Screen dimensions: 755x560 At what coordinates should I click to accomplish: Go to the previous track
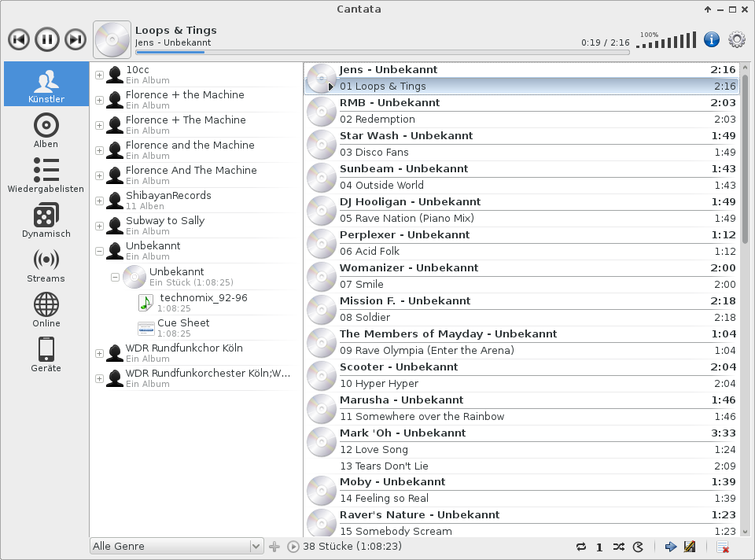19,39
